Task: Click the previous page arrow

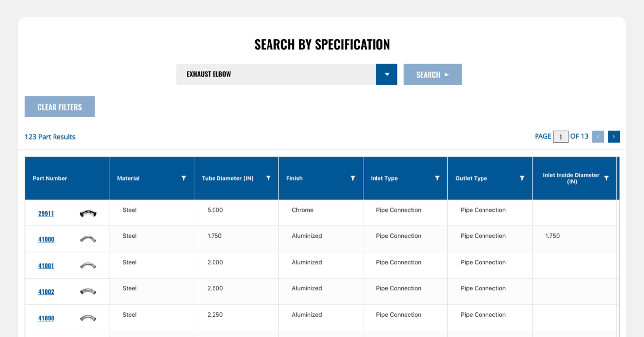Action: 598,137
